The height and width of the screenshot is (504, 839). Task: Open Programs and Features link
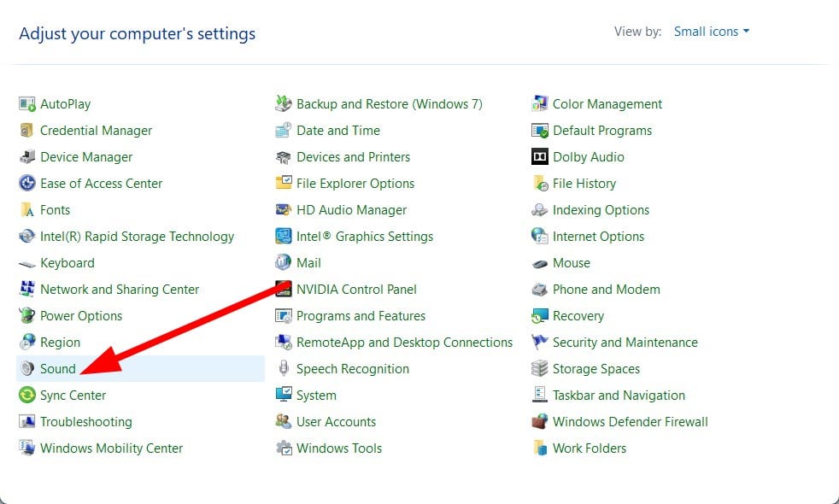pos(361,316)
